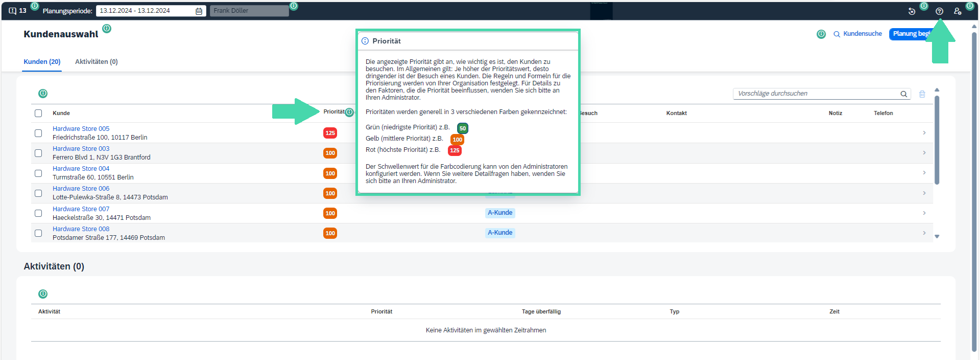The image size is (980, 360).
Task: Click the Notiz column header
Action: (835, 114)
